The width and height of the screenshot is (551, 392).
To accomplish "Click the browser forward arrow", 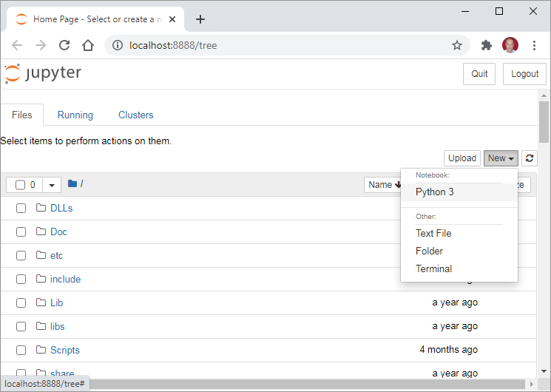I will pyautogui.click(x=41, y=45).
